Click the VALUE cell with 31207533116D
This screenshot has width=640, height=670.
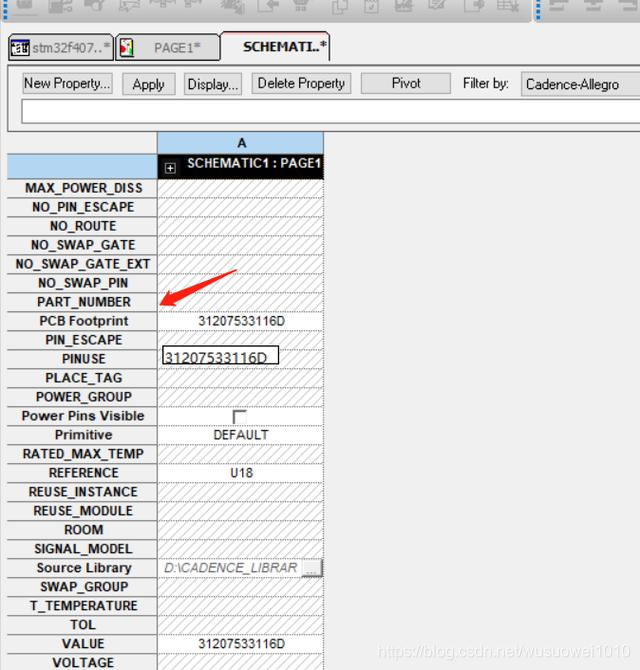pos(241,644)
